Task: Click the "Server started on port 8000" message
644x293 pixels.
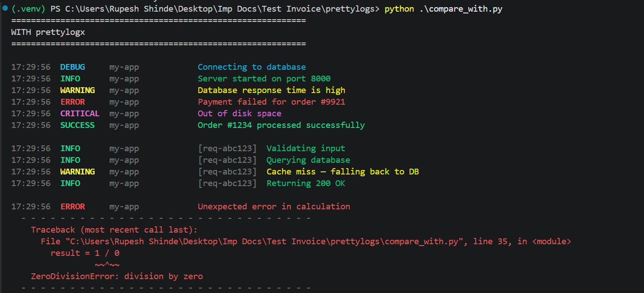Action: pyautogui.click(x=264, y=79)
